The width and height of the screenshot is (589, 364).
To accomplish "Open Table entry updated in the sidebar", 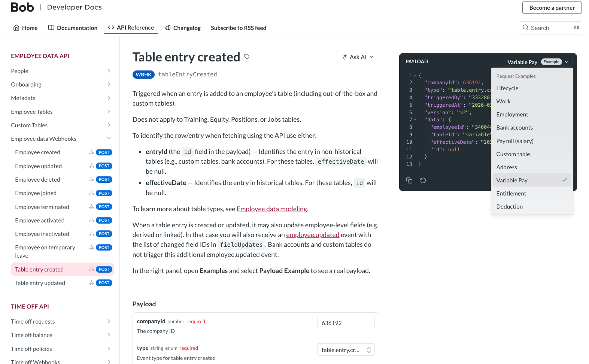I will 40,283.
